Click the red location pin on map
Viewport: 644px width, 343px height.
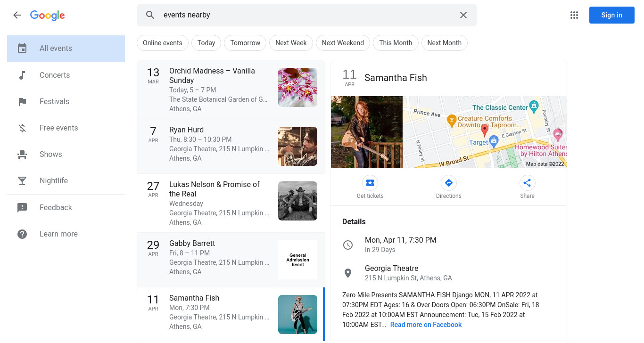pos(485,131)
